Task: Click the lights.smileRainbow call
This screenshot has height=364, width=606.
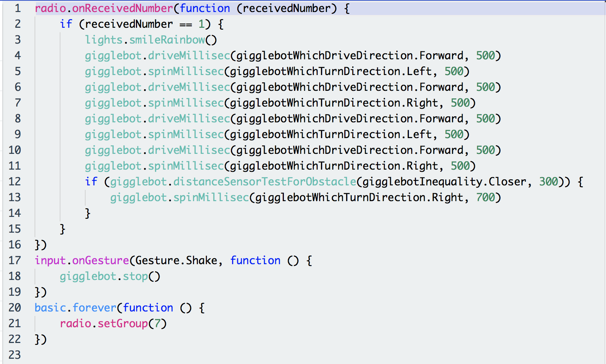Action: click(150, 39)
